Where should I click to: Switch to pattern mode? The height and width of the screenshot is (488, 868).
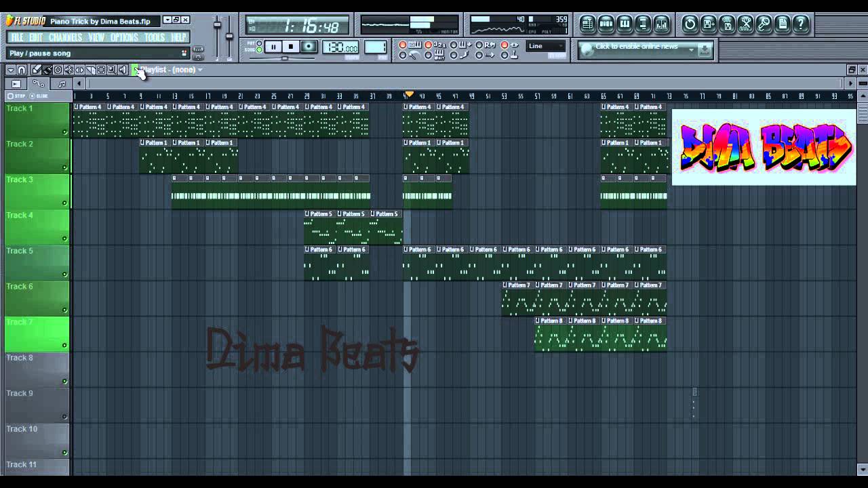click(x=260, y=44)
